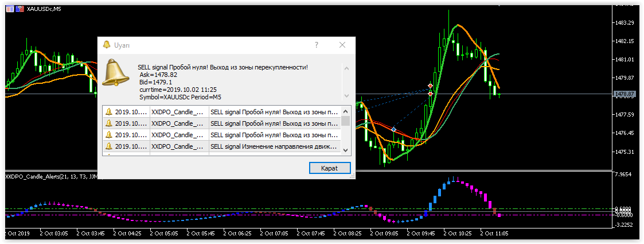Click the 'Ask=1478.82' line in the alert
The height and width of the screenshot is (244, 644).
click(158, 75)
